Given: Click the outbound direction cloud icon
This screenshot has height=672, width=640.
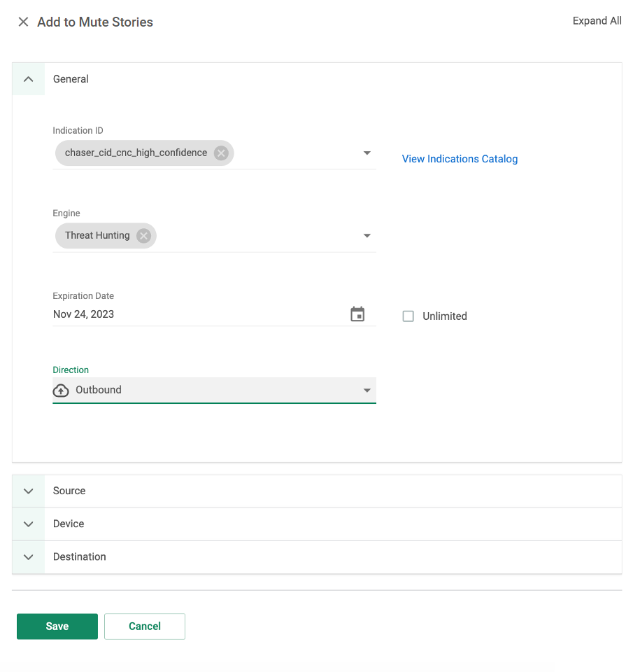Looking at the screenshot, I should click(61, 390).
